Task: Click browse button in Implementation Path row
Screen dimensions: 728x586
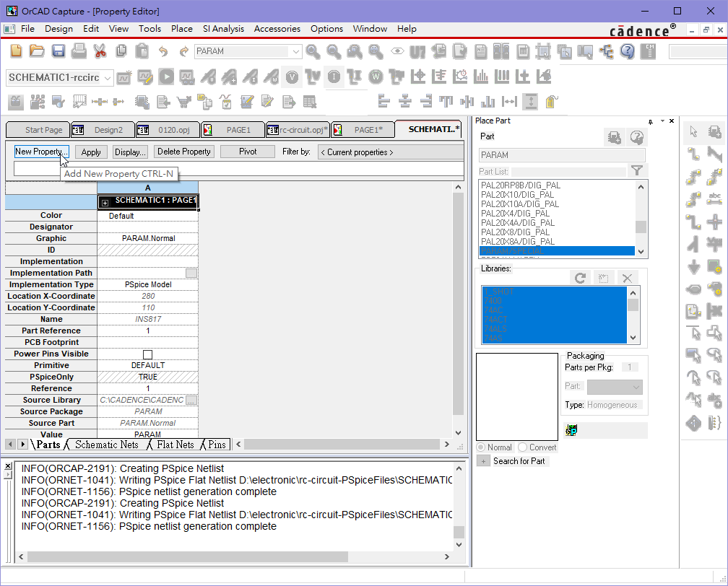Action: point(191,274)
